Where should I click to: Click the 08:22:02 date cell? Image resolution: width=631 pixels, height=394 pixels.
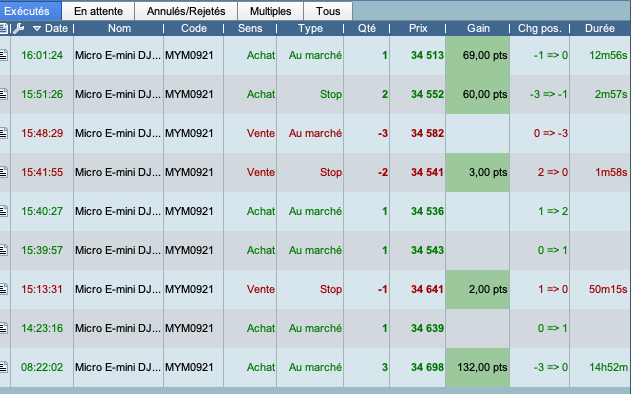(42, 367)
